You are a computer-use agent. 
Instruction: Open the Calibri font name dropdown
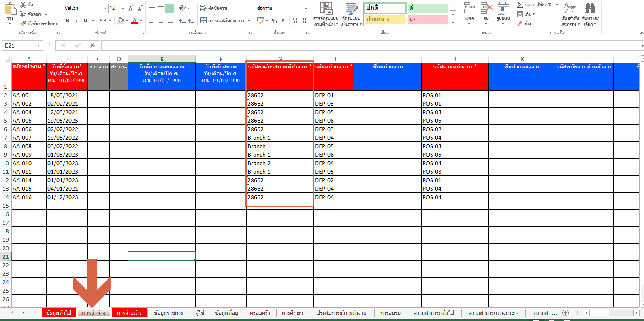105,8
